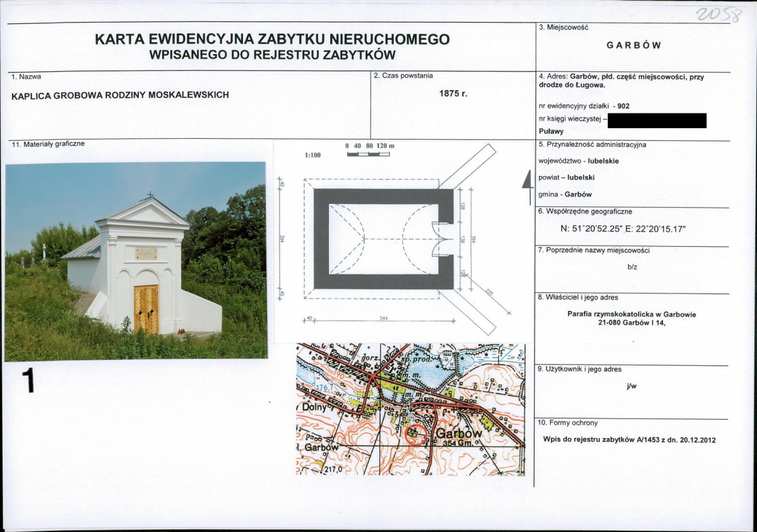Viewport: 757px width, 532px height.
Task: Click the north arrow beside the floor plan
Action: pyautogui.click(x=525, y=187)
